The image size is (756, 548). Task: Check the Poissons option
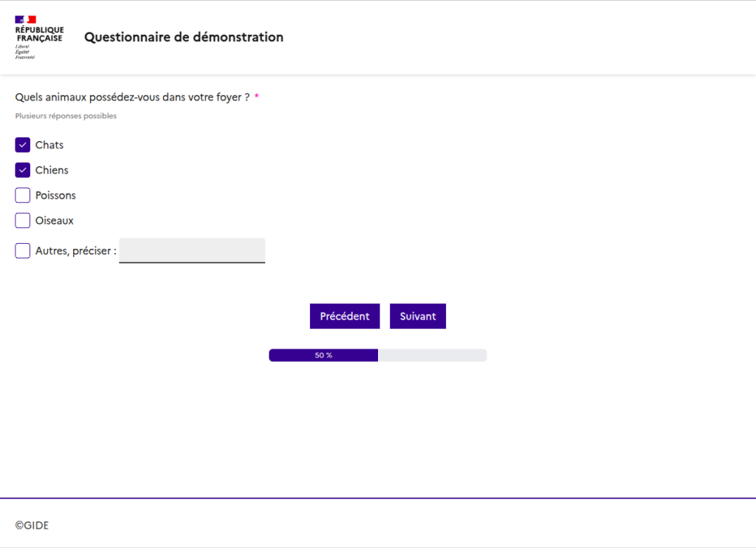(x=22, y=195)
